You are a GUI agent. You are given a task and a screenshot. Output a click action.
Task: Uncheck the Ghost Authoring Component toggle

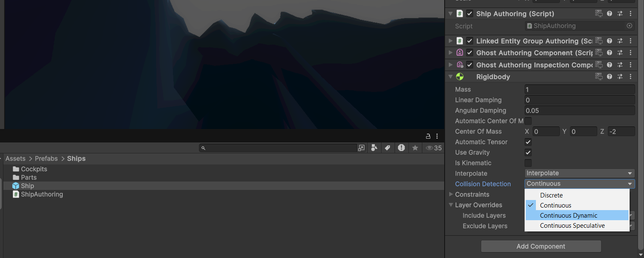click(470, 53)
